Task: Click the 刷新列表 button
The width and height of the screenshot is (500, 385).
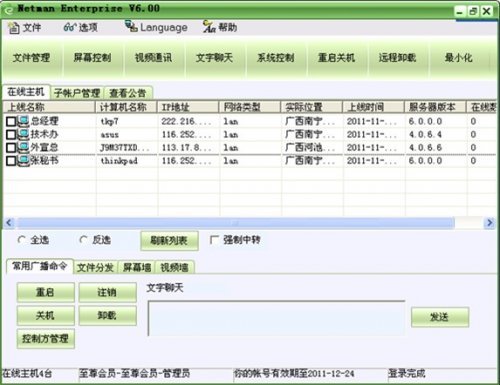Action: click(x=169, y=241)
